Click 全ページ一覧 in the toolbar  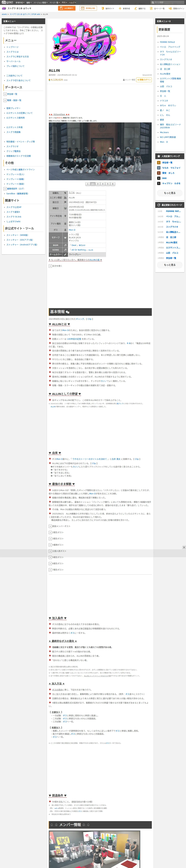157,8
